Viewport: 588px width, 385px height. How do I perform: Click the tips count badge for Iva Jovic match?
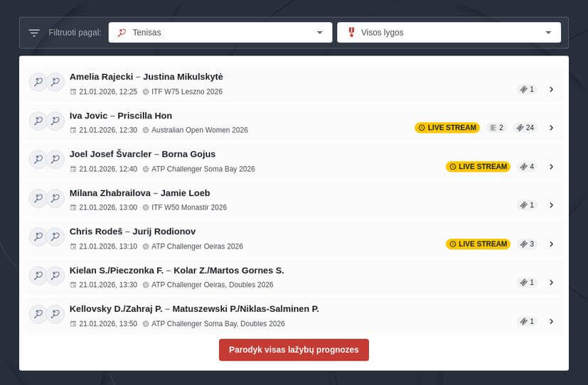click(x=525, y=128)
